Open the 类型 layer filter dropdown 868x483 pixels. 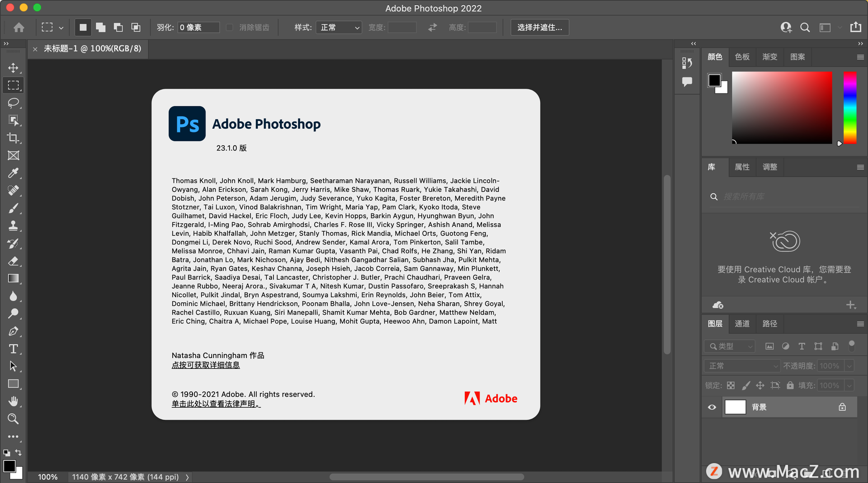click(x=730, y=346)
